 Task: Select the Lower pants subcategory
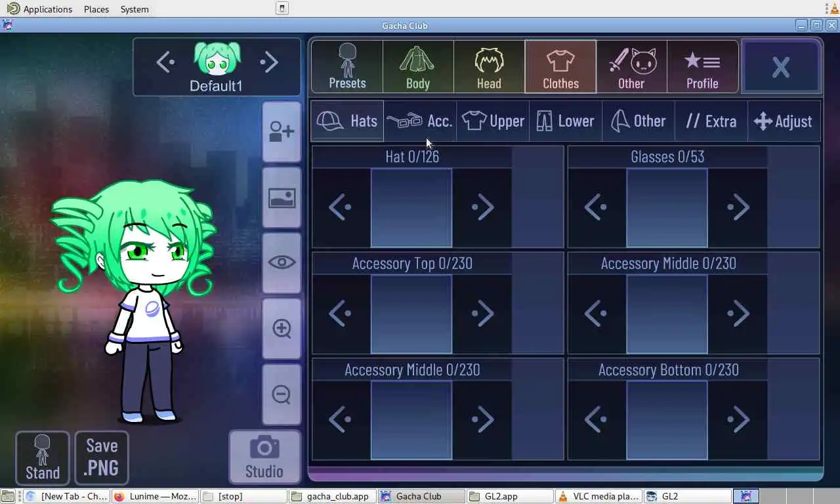coord(566,121)
